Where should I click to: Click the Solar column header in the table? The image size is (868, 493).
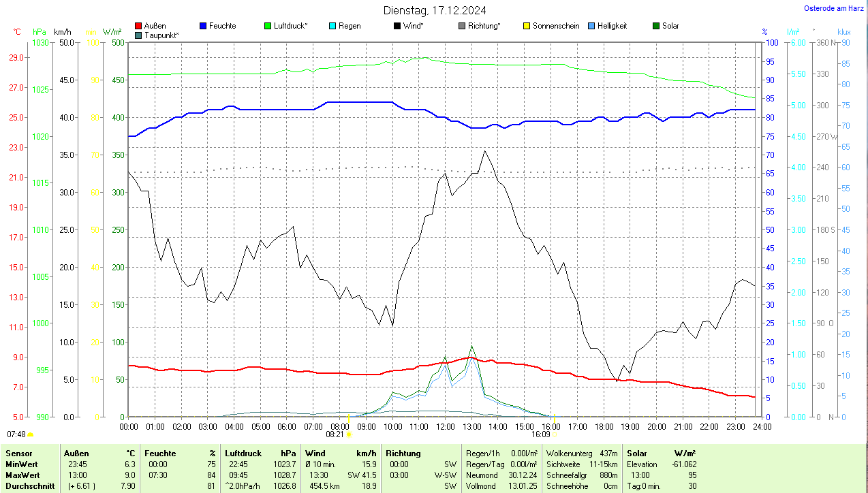pos(637,453)
